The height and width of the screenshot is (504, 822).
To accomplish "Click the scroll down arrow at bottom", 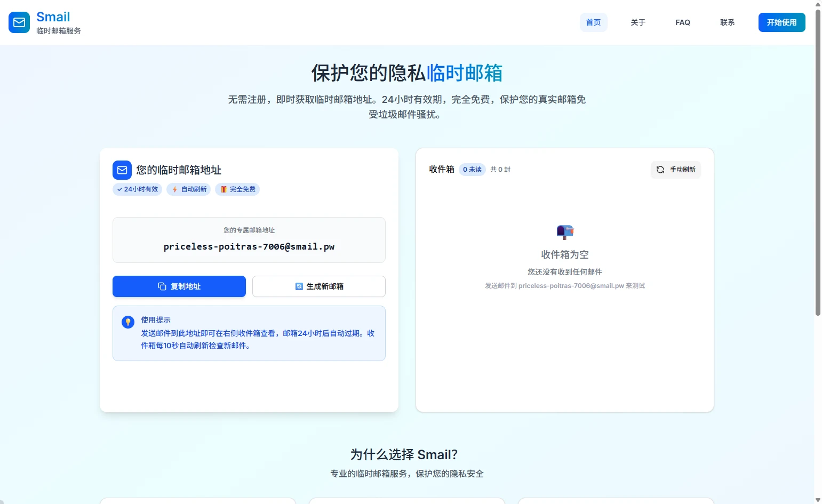I will [x=818, y=500].
